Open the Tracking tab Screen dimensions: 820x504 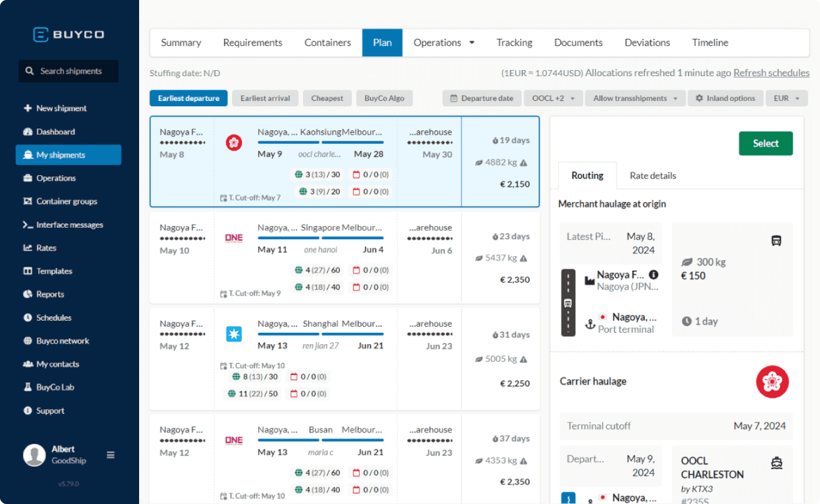[514, 42]
